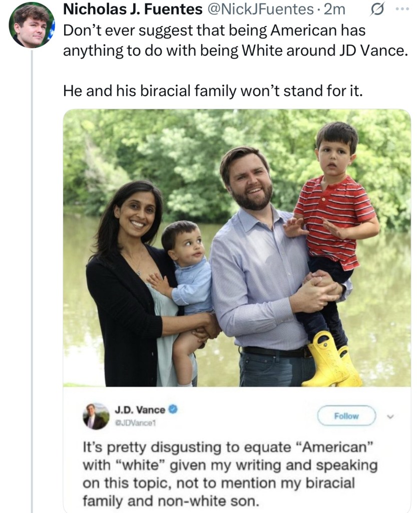Click J.D. Vance's small avatar in embedded tweet
This screenshot has width=420, height=513.
click(x=95, y=416)
